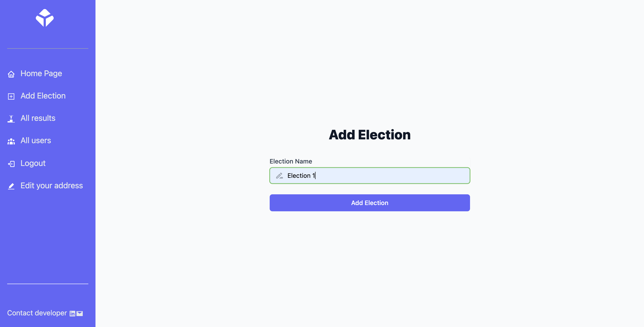Click the Contact developer text

click(37, 313)
